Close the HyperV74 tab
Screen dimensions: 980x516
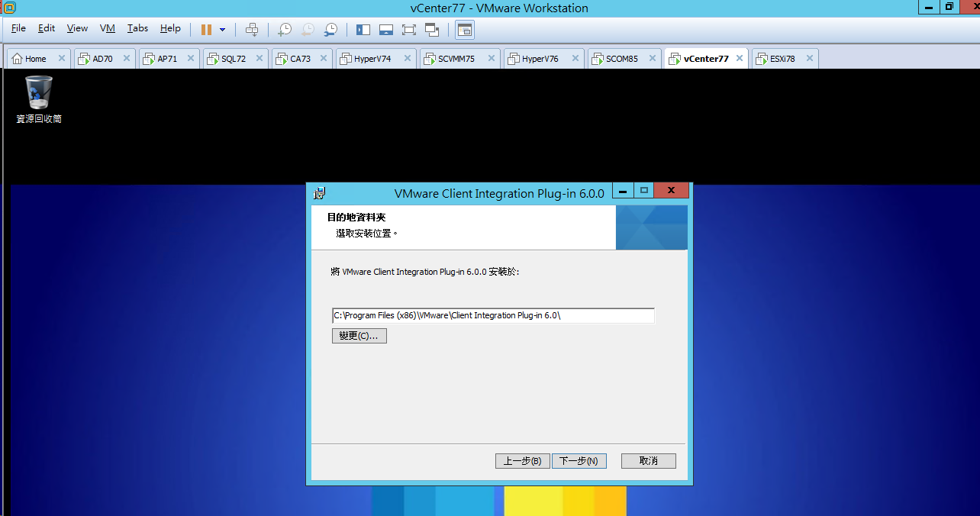pos(407,59)
